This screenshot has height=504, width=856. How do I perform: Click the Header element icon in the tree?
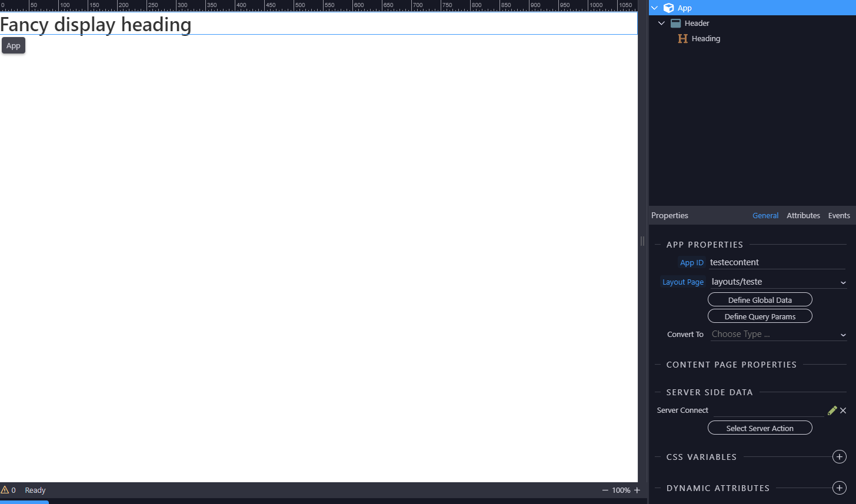click(675, 23)
